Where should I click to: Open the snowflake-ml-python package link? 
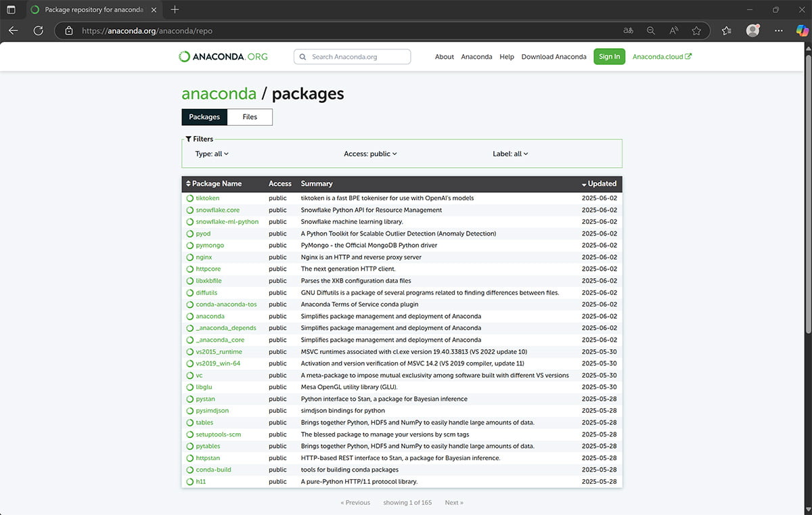pyautogui.click(x=227, y=221)
